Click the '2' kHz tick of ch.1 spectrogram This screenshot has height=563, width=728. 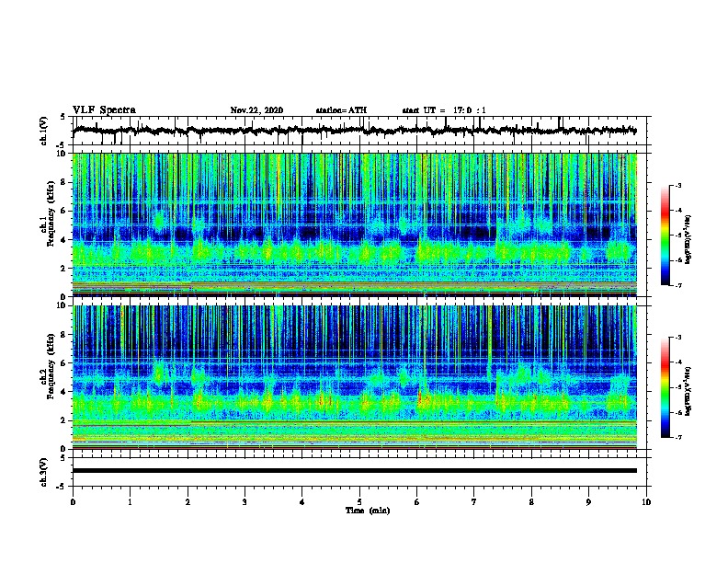coord(64,269)
